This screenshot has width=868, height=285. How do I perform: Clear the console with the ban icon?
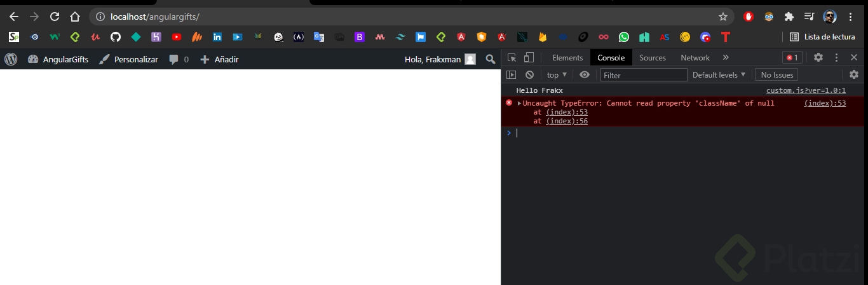pyautogui.click(x=529, y=75)
